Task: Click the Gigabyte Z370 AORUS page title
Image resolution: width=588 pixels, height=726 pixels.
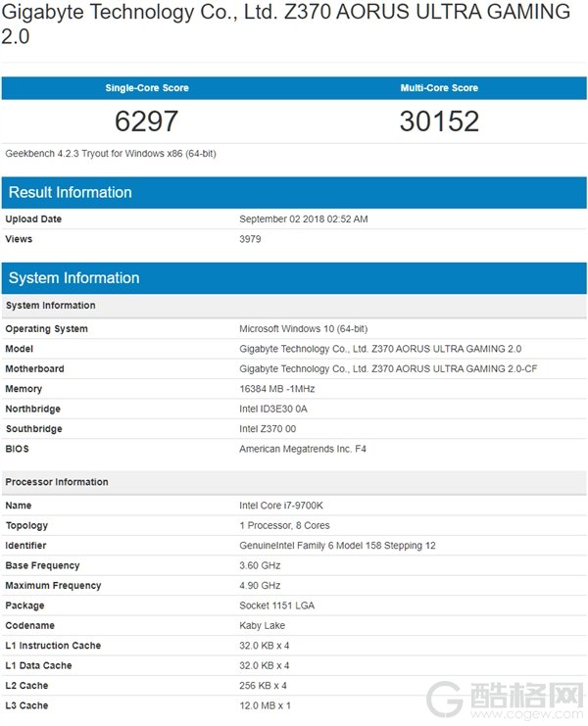Action: (285, 24)
